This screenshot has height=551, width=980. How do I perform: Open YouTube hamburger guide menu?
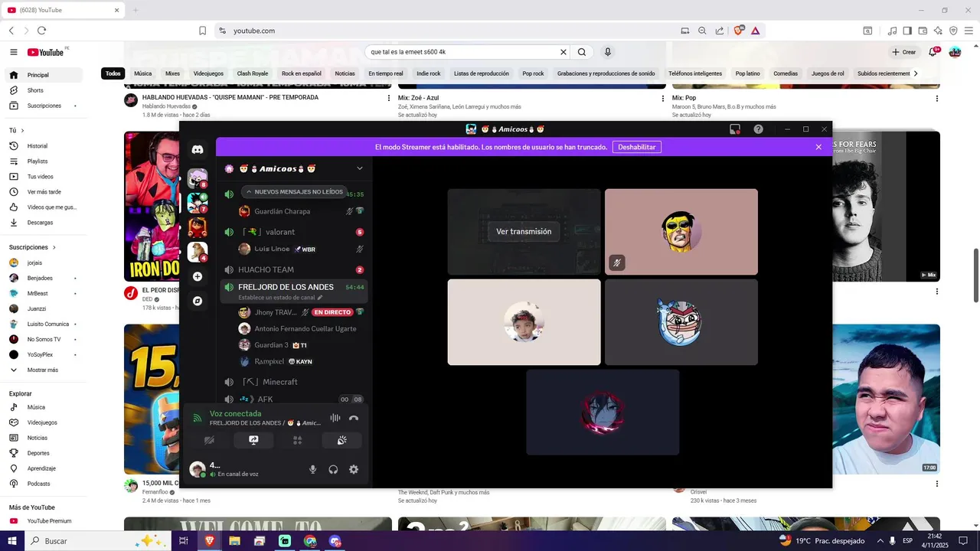click(x=14, y=52)
